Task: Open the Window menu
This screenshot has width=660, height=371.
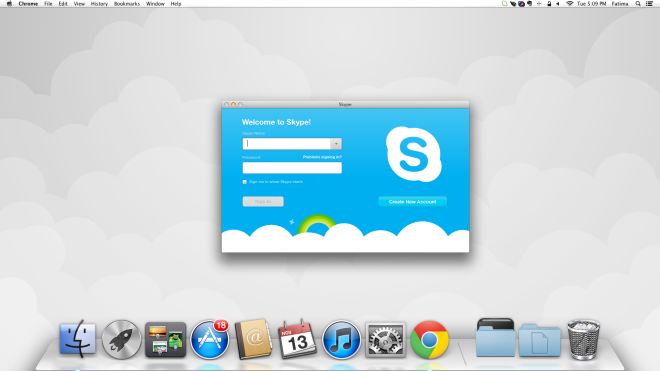Action: (155, 4)
